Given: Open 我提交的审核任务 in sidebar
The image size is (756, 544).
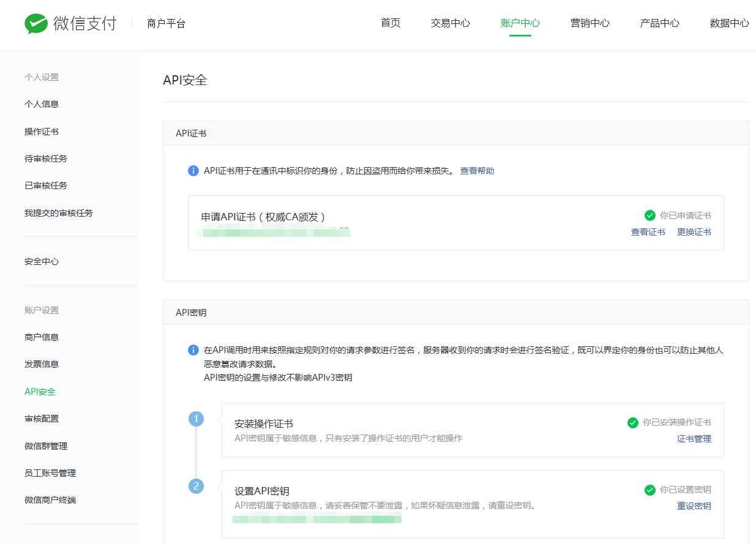Looking at the screenshot, I should click(x=59, y=213).
